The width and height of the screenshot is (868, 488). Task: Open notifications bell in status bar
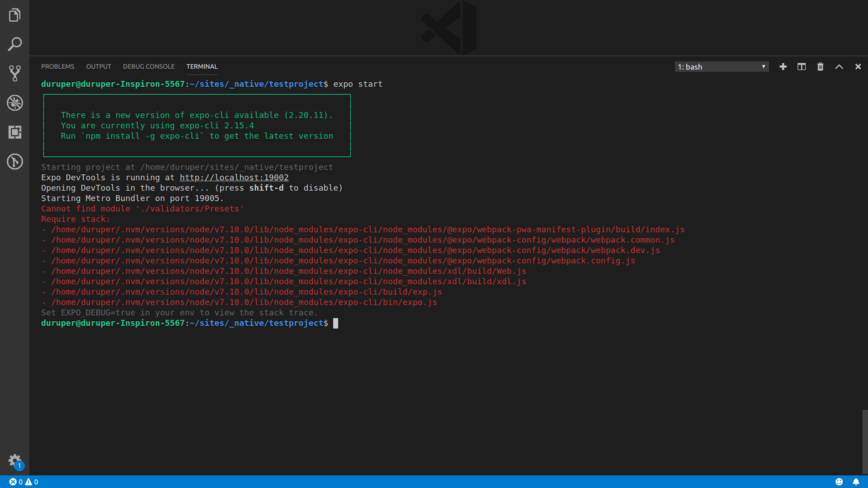click(x=856, y=482)
